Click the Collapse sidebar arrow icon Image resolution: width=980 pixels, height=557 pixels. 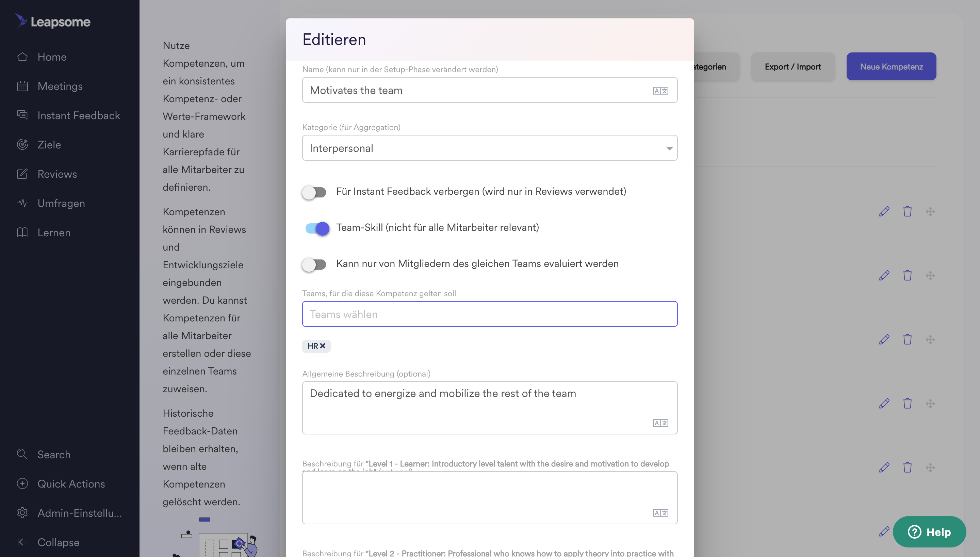click(22, 542)
